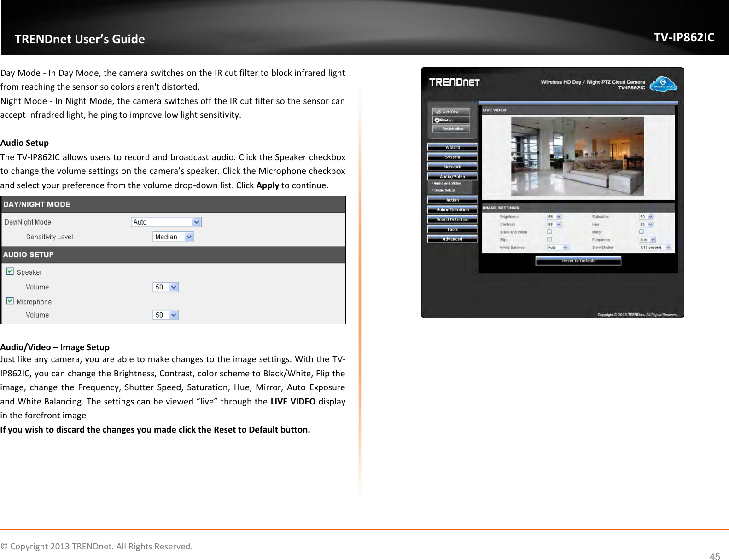Open the Tools menu
Screen dimensions: 729x560
[x=452, y=229]
